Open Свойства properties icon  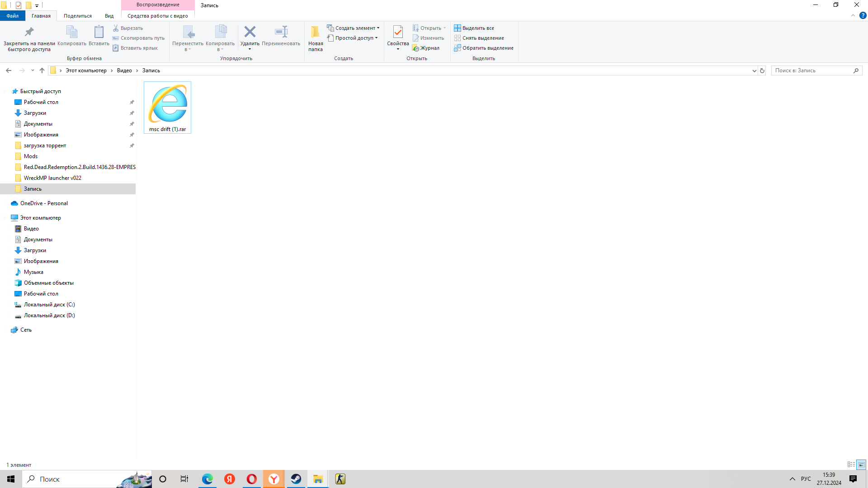coord(398,38)
